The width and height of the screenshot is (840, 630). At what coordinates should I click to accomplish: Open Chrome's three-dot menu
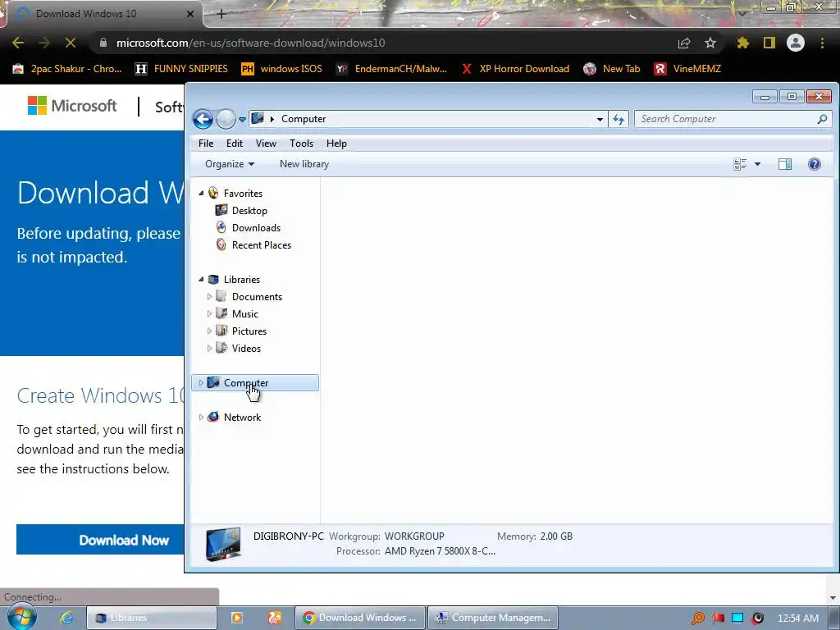(x=822, y=43)
